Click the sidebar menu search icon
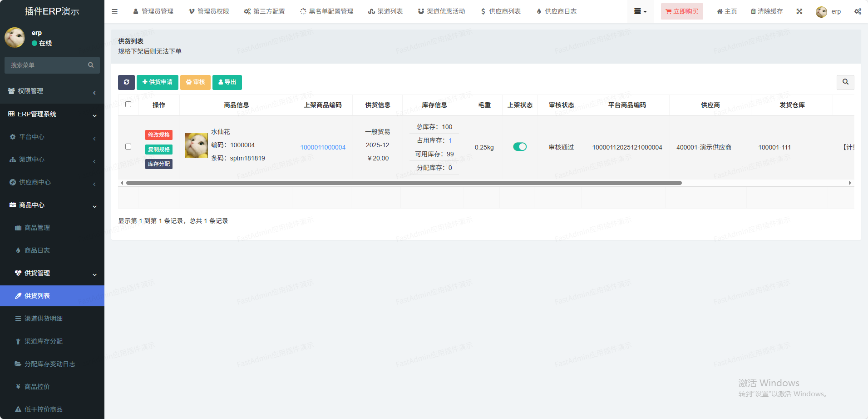The height and width of the screenshot is (419, 868). [91, 65]
